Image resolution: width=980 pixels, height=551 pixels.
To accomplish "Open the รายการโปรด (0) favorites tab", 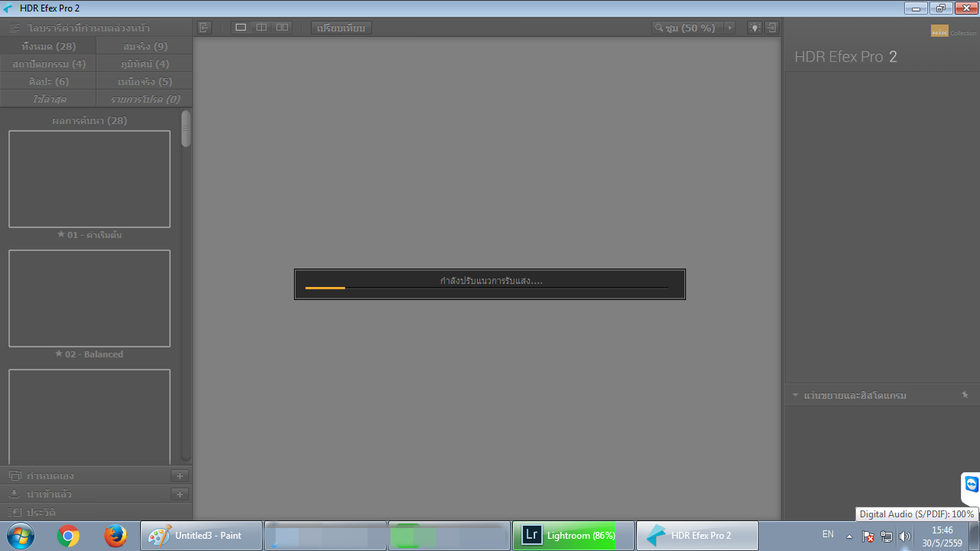I will (x=145, y=99).
